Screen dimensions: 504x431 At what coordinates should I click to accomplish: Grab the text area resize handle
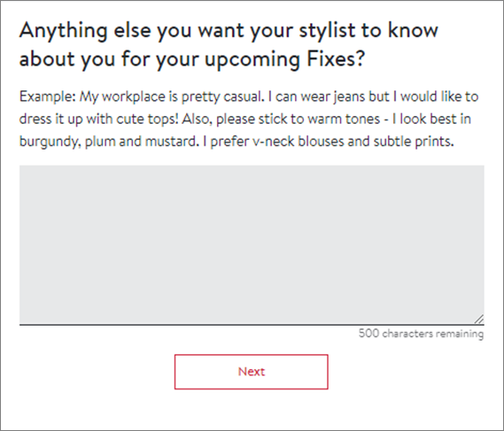coord(479,319)
